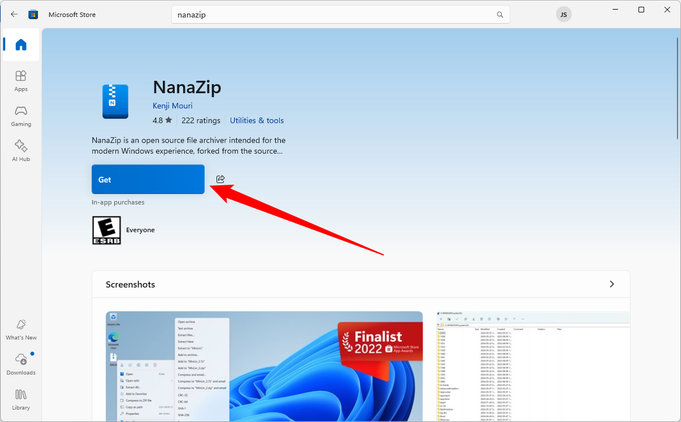Open the Finalist 2022 screenshot thumbnail

click(x=264, y=366)
